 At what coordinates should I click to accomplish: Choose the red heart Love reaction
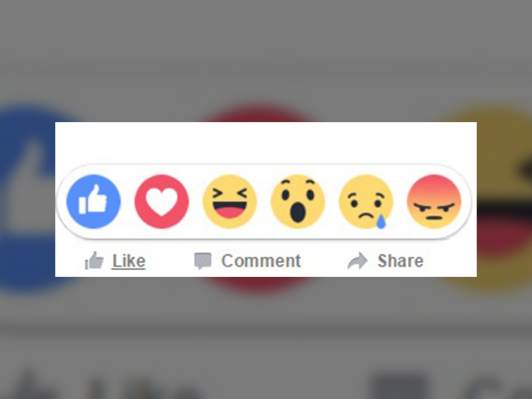point(162,202)
